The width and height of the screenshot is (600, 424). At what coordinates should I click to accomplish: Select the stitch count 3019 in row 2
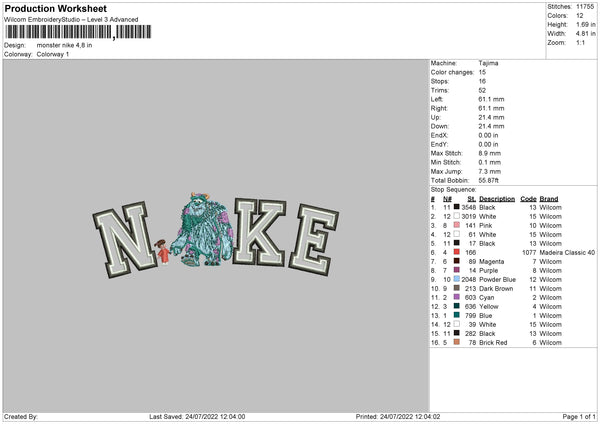(468, 217)
